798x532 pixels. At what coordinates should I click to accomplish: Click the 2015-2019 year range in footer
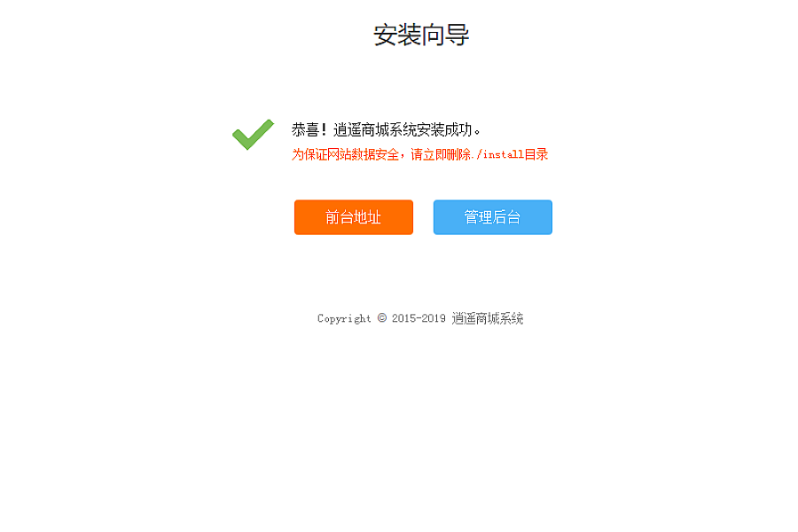click(419, 318)
